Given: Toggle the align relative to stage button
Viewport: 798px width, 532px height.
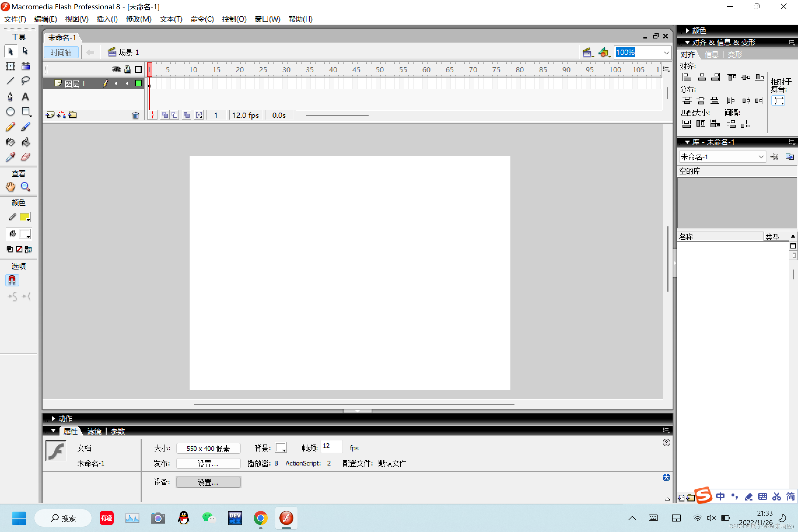Looking at the screenshot, I should 778,101.
